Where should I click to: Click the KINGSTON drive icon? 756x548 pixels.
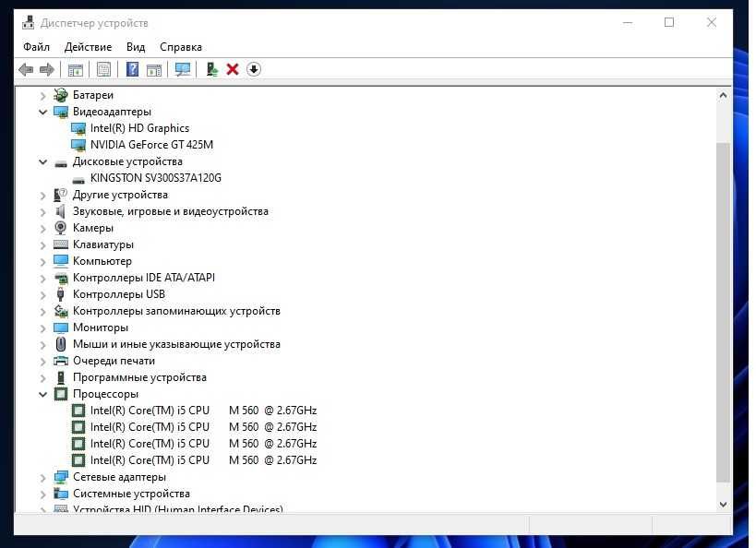point(78,180)
